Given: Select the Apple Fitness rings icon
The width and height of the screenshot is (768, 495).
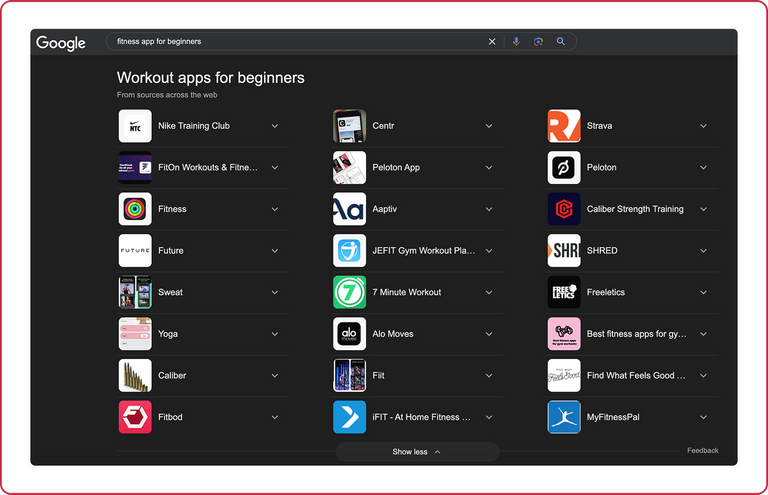Looking at the screenshot, I should click(135, 209).
